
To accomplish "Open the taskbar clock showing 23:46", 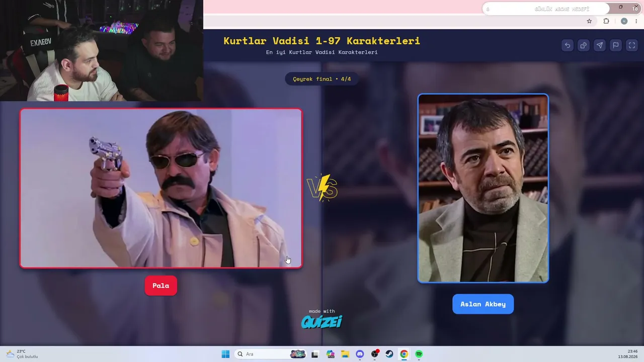I will [x=628, y=354].
